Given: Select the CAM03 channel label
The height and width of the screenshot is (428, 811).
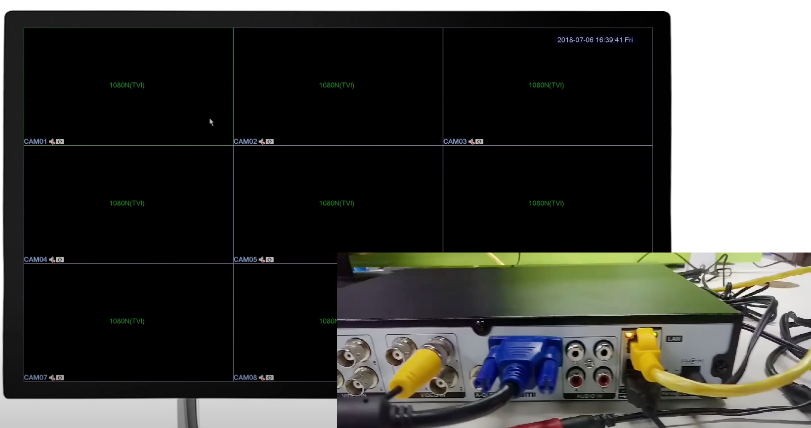Looking at the screenshot, I should tap(455, 142).
